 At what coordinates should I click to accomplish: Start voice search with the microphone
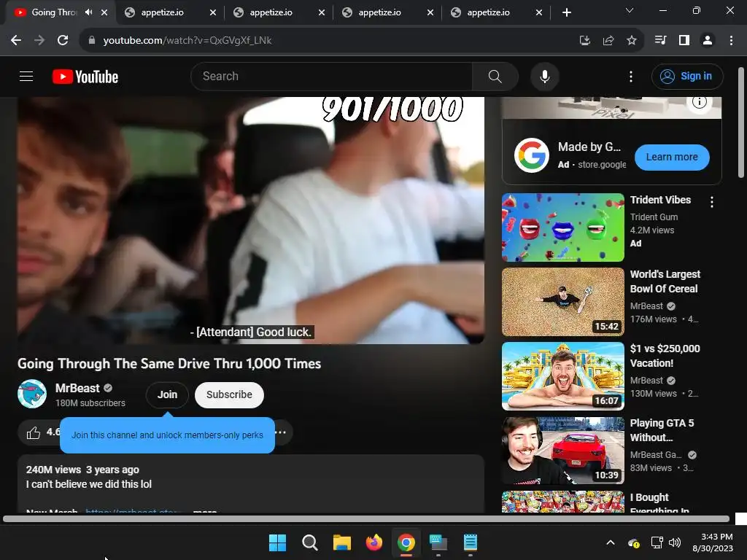click(x=544, y=76)
